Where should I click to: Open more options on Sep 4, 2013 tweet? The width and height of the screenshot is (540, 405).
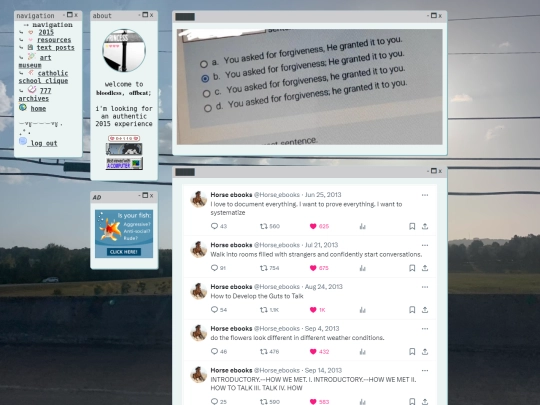(425, 329)
